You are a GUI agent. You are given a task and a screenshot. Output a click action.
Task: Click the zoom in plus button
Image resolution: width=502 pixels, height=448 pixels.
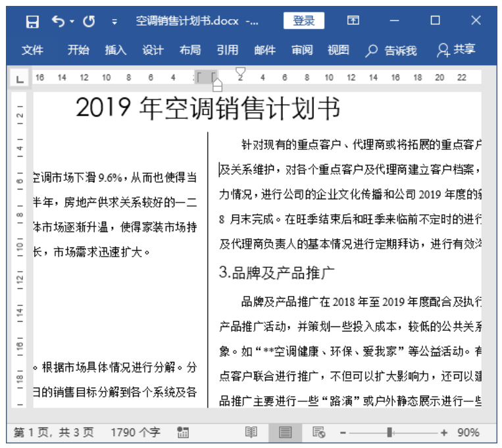pos(444,433)
